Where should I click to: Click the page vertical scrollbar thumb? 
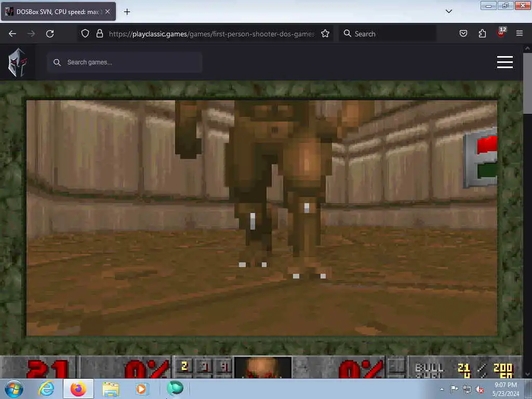point(527,83)
